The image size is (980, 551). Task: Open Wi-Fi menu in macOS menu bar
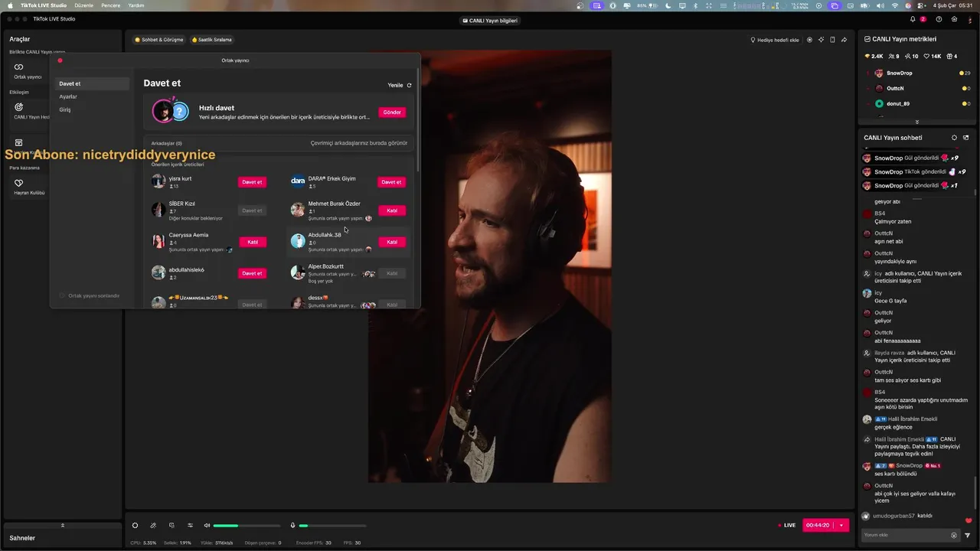coord(894,5)
